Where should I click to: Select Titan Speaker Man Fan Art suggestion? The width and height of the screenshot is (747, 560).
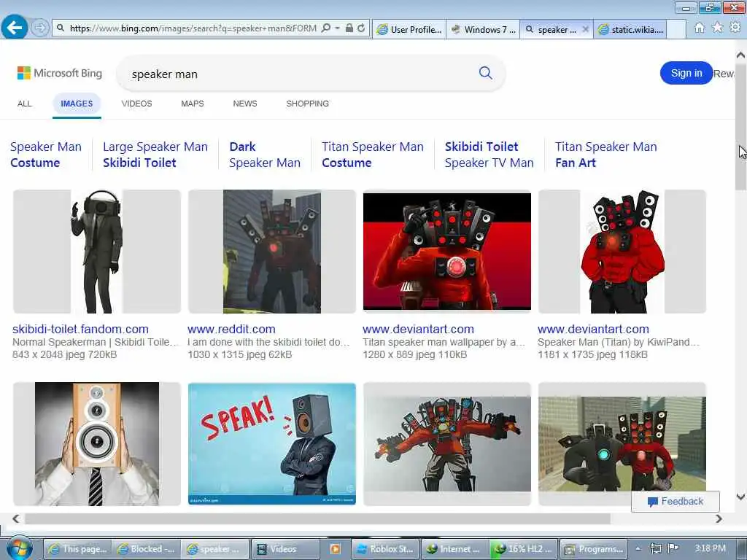pyautogui.click(x=606, y=155)
